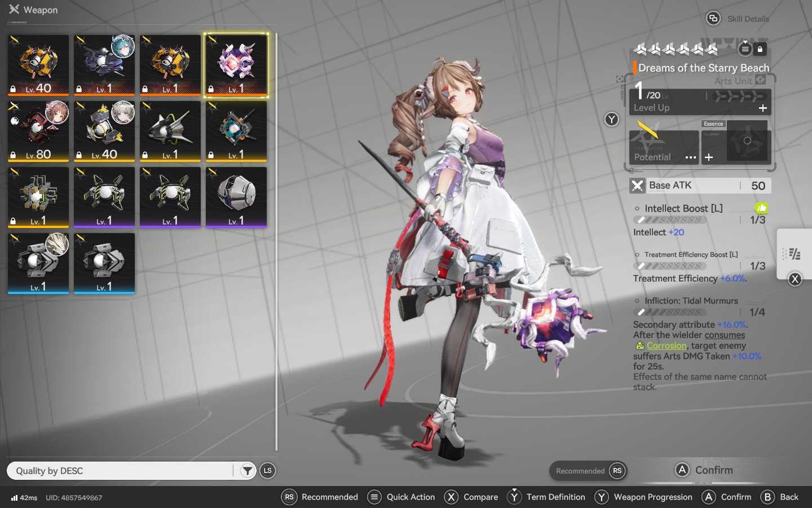This screenshot has width=812, height=508.
Task: Click the Intellect Boost [L] progress bar
Action: (x=670, y=220)
